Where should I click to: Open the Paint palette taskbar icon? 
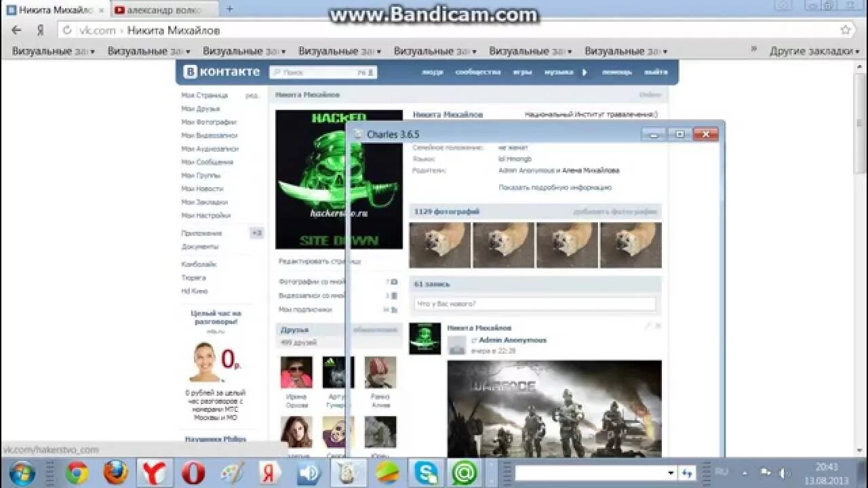pos(232,472)
